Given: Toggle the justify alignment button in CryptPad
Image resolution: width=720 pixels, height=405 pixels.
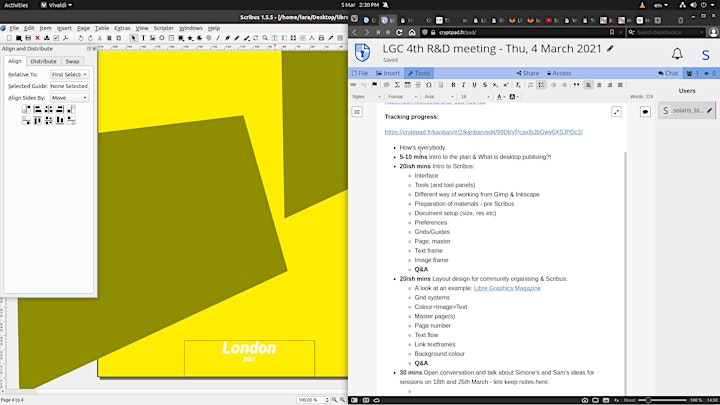Looking at the screenshot, I should click(x=620, y=85).
